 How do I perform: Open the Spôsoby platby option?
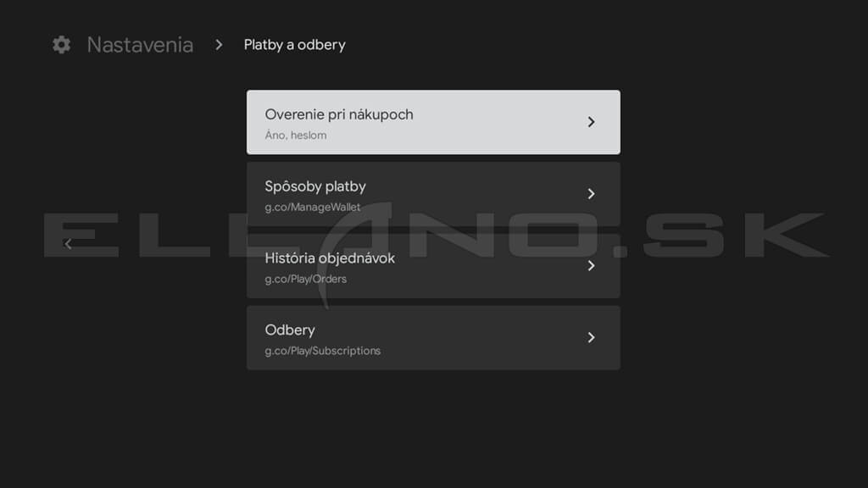315,186
